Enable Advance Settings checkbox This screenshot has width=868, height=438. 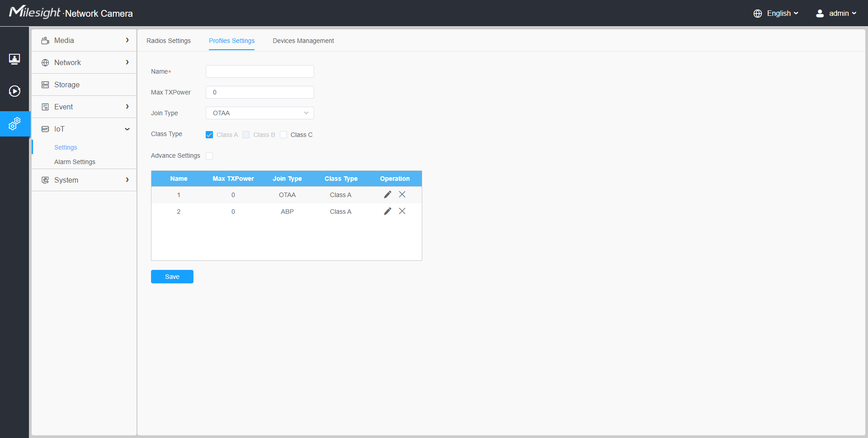[x=209, y=155]
